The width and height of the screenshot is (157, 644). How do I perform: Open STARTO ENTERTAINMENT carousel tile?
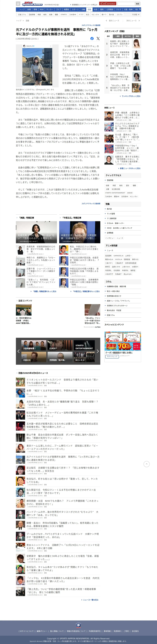pos(84,345)
